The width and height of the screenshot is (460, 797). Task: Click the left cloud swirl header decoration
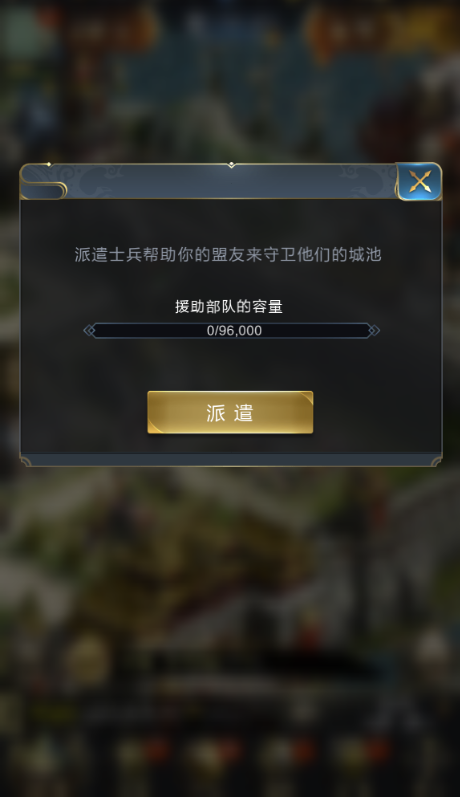pos(97,180)
